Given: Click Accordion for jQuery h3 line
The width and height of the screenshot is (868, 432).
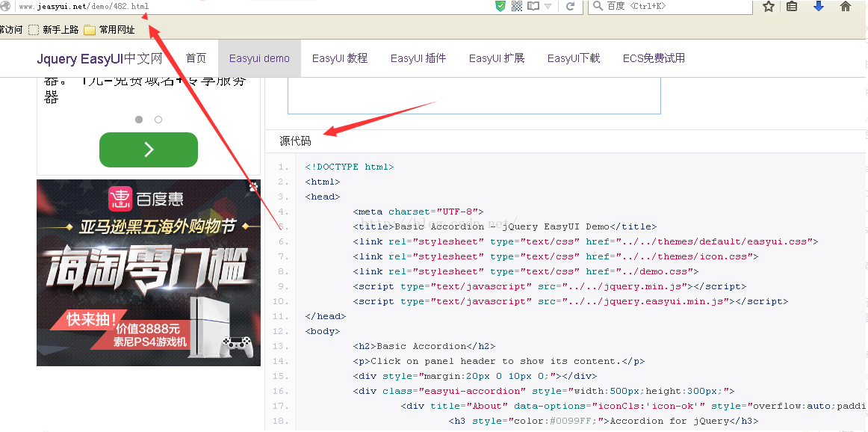Looking at the screenshot, I should [604, 421].
